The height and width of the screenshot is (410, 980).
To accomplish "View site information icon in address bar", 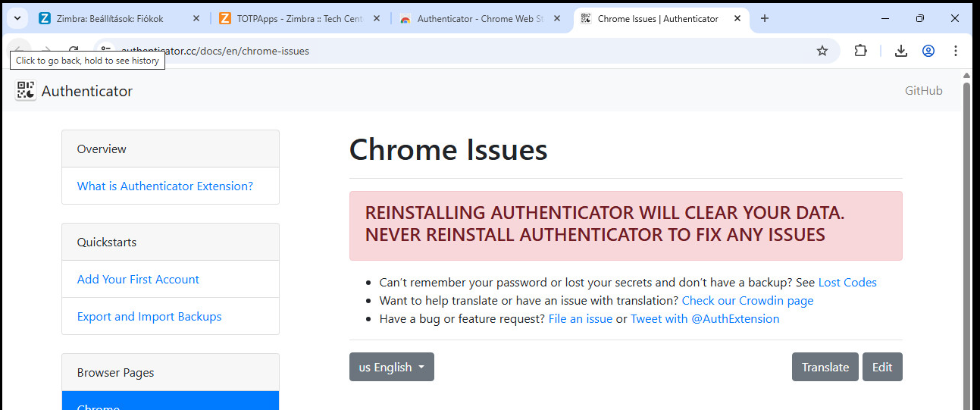I will [x=106, y=51].
